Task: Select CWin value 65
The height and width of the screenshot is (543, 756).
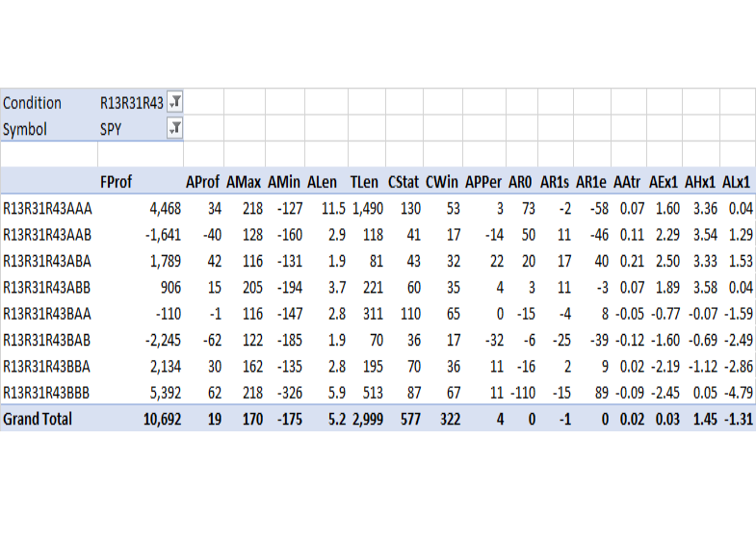Action: click(454, 314)
